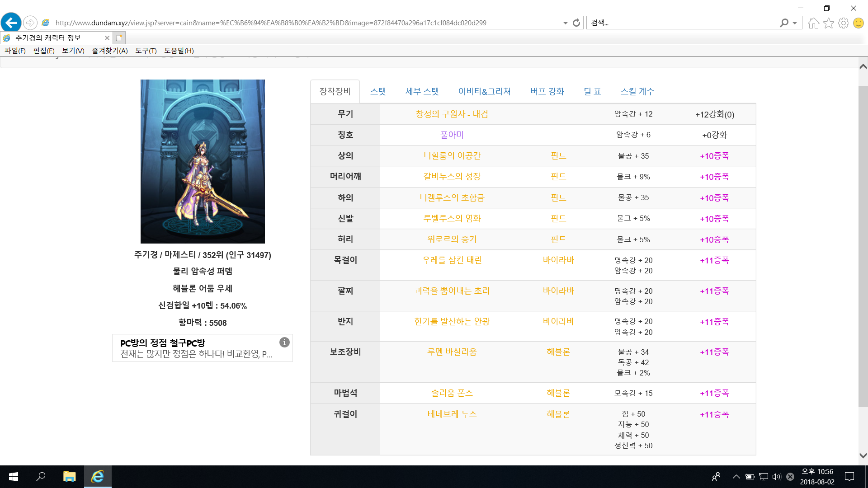
Task: Select the 장착장비 tab
Action: click(335, 91)
